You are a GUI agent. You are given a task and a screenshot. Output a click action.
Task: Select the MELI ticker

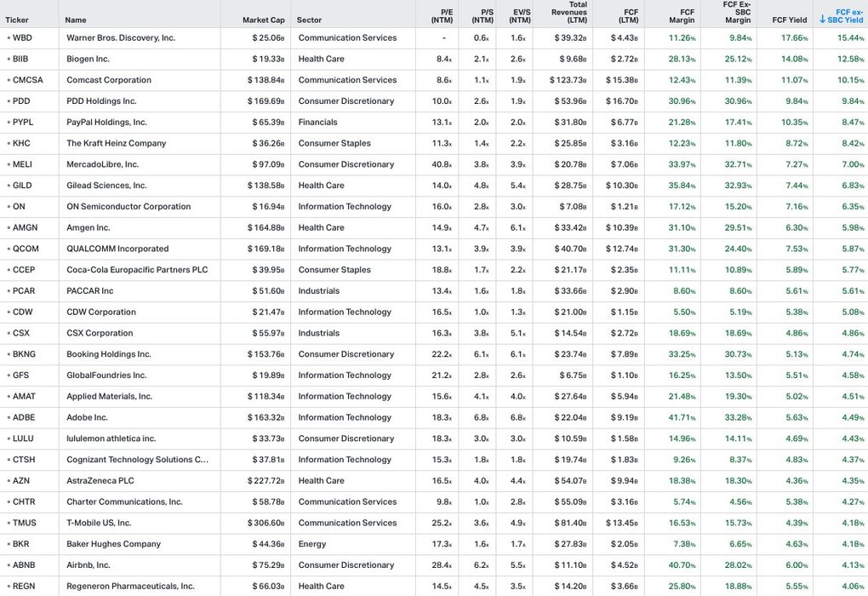(22, 164)
